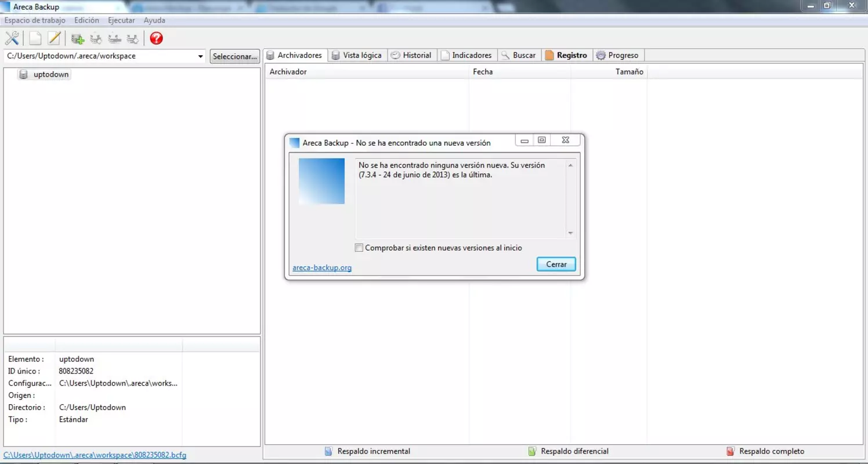This screenshot has width=868, height=464.
Task: Click the Respaldo incremental label
Action: [x=374, y=451]
